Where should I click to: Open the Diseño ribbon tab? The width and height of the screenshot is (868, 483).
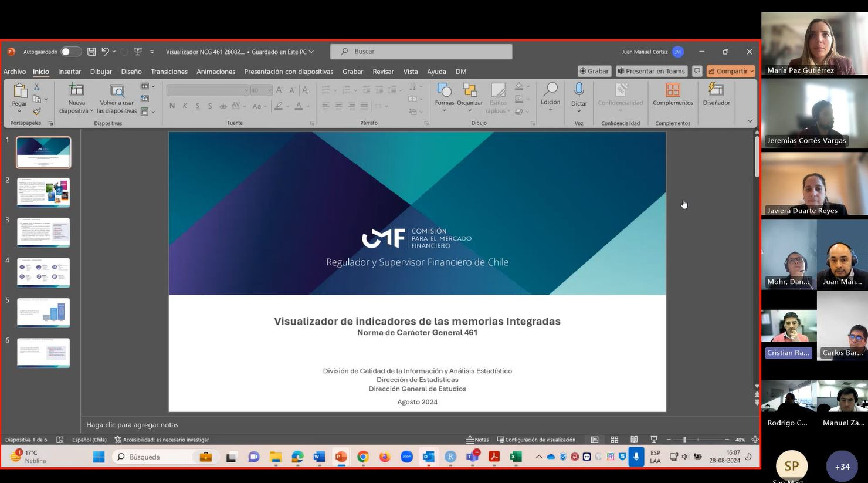pyautogui.click(x=131, y=72)
